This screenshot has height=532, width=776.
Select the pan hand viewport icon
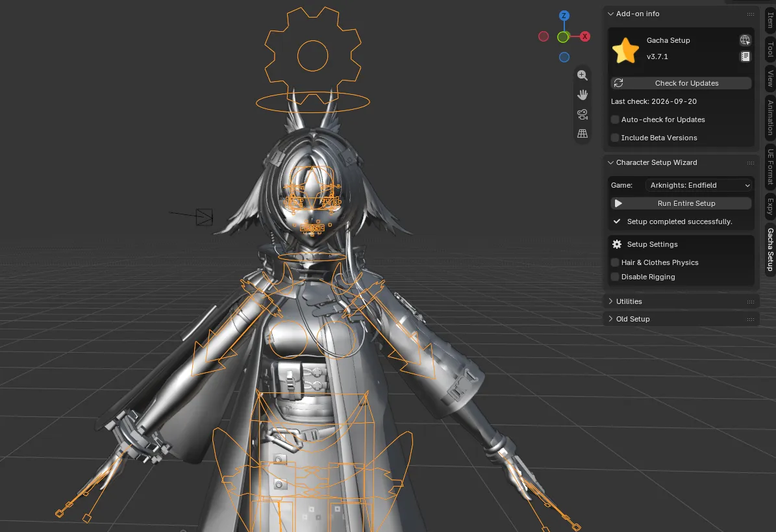[x=582, y=95]
